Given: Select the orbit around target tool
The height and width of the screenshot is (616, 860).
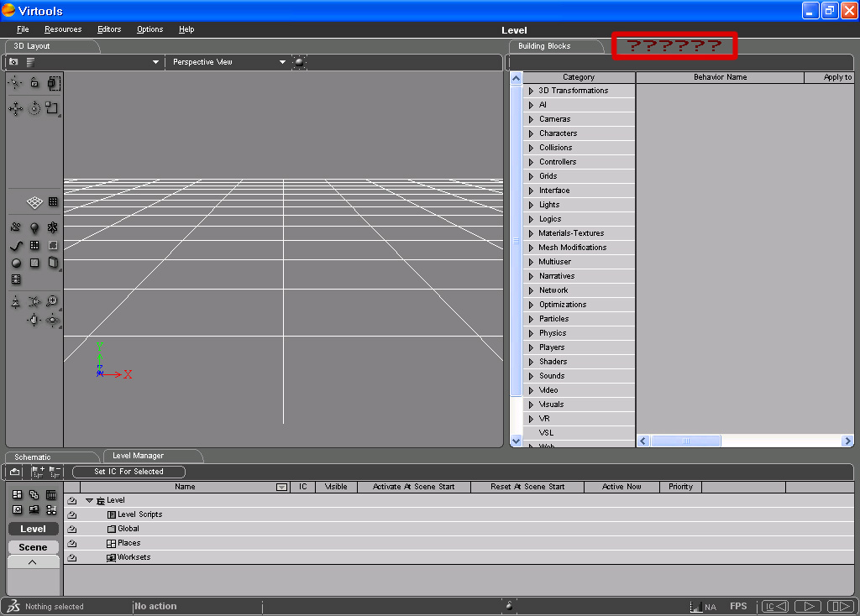Looking at the screenshot, I should point(53,320).
